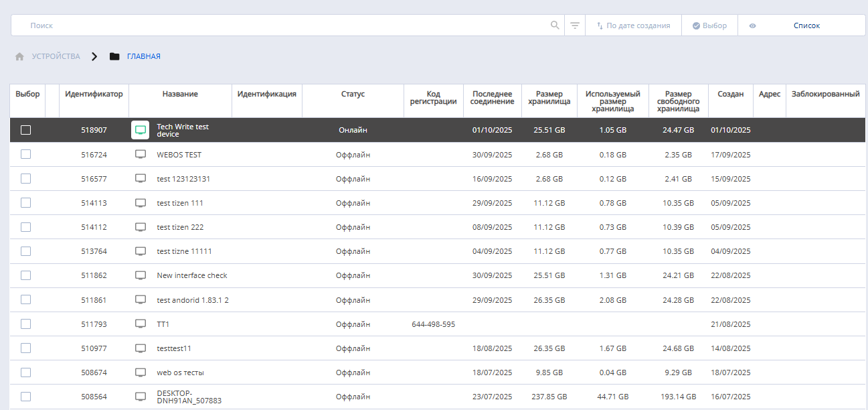Expand the breadcrumb chevron after УСТРОЙСТВА
This screenshot has width=868, height=410.
(95, 56)
